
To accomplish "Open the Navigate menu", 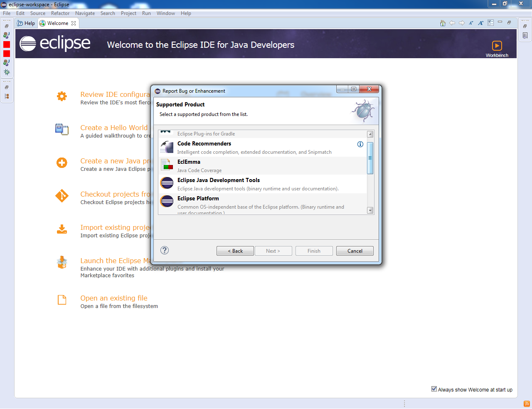I will click(x=85, y=13).
